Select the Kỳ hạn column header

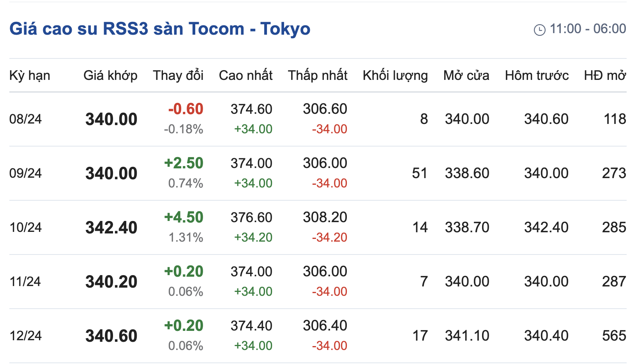coord(30,76)
